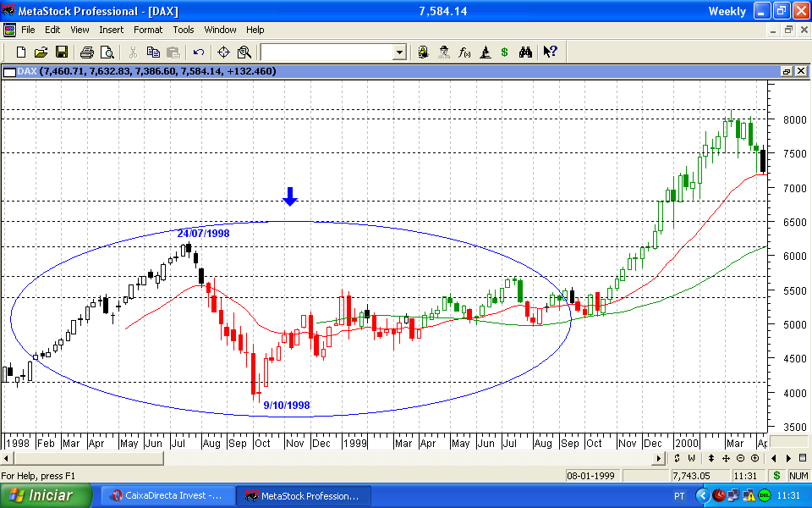Open the Window menu
Viewport: 812px width, 508px height.
[x=220, y=30]
